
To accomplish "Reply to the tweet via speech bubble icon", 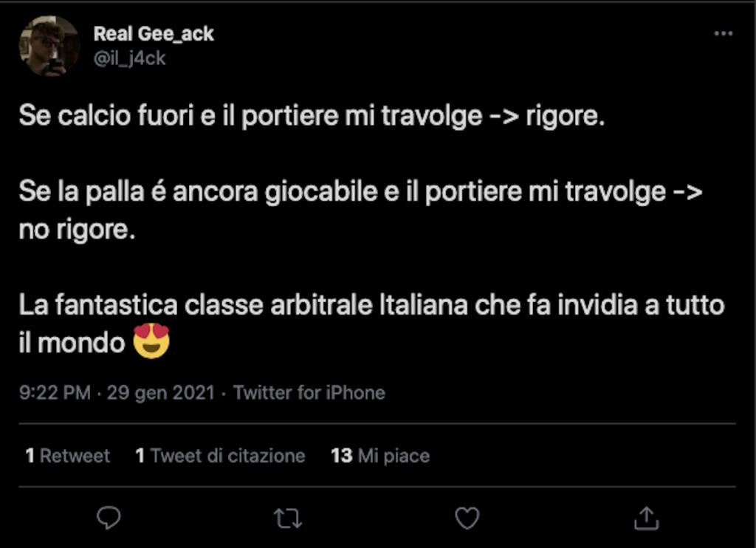I will coord(109,518).
